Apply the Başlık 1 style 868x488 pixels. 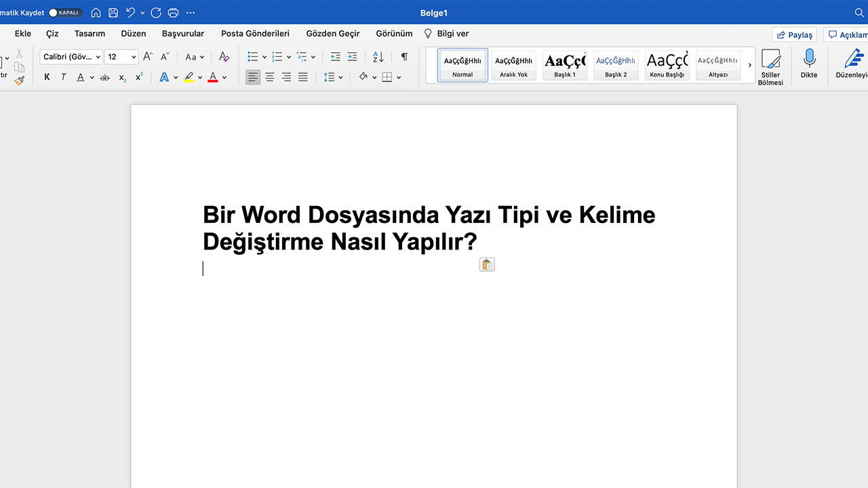point(564,64)
